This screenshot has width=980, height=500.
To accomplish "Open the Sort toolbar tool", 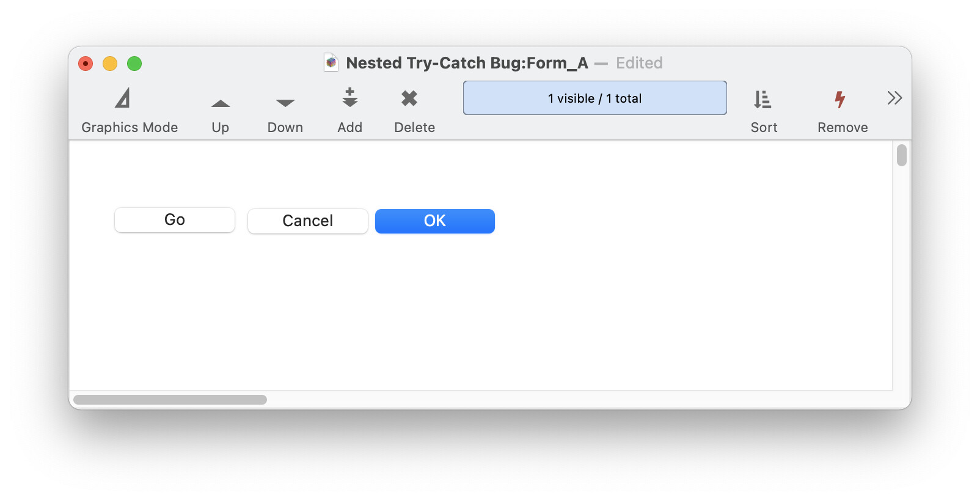I will (x=762, y=99).
